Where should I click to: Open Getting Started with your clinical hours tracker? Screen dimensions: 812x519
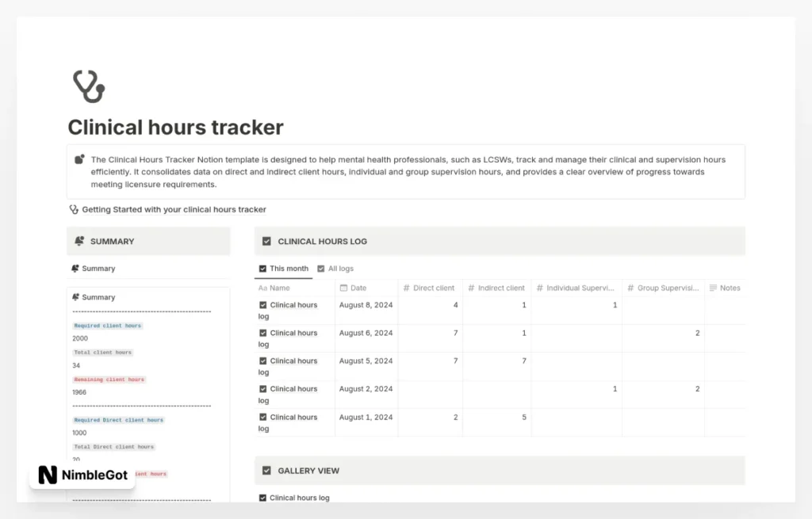[x=174, y=210]
